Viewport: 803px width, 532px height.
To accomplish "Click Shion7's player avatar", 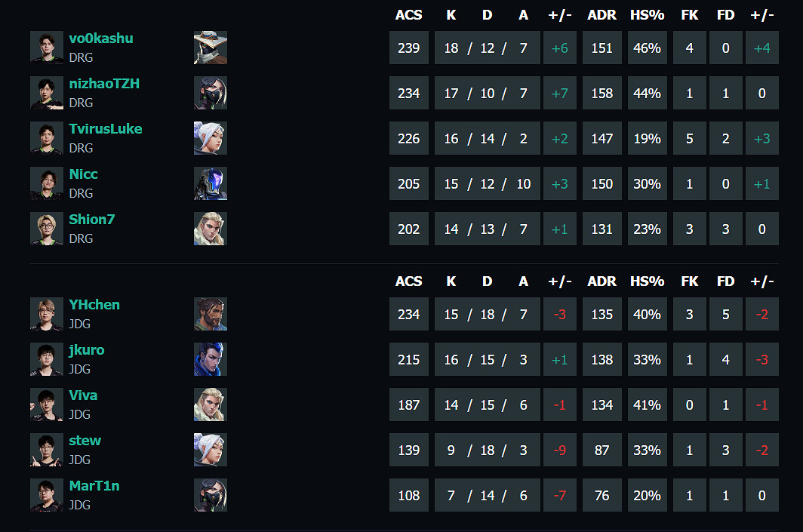I will (x=47, y=229).
